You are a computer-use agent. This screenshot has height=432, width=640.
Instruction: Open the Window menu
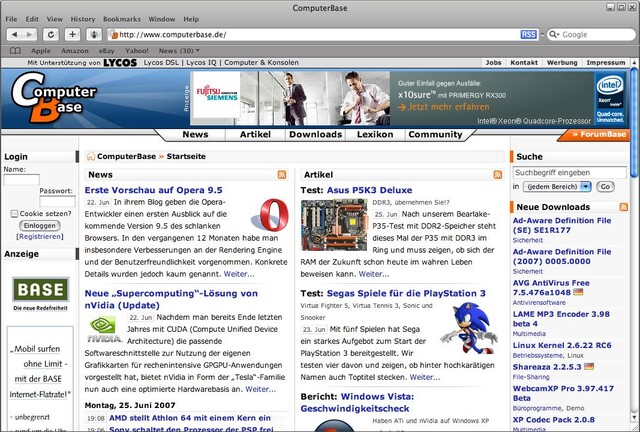(x=162, y=19)
